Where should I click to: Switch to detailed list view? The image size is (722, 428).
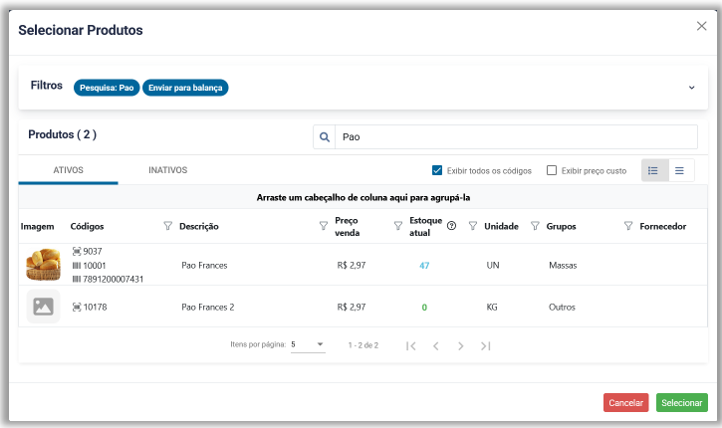(x=653, y=170)
